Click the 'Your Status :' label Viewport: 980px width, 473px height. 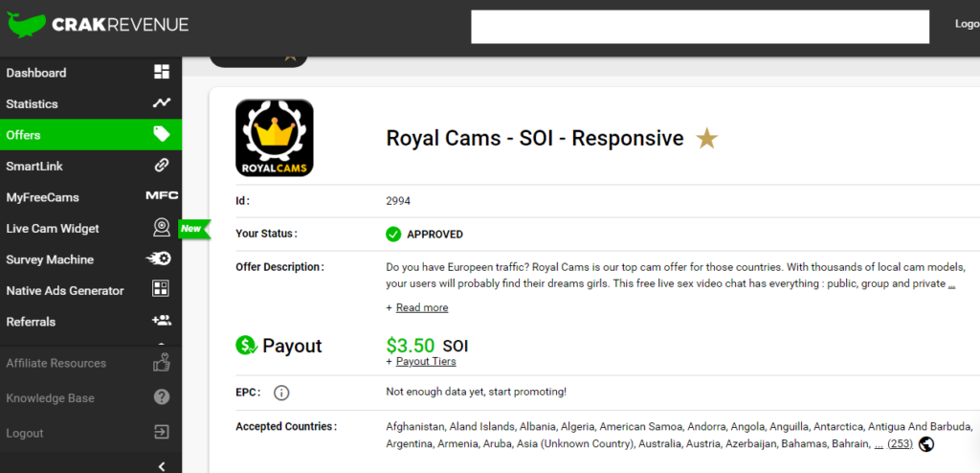tap(266, 234)
